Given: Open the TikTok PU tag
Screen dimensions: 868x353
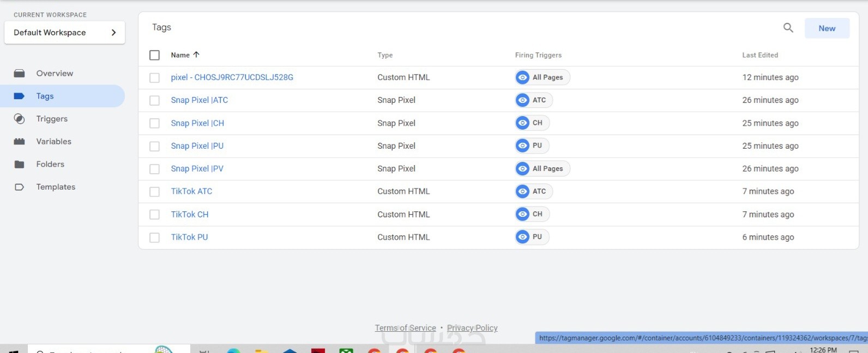Looking at the screenshot, I should tap(189, 237).
